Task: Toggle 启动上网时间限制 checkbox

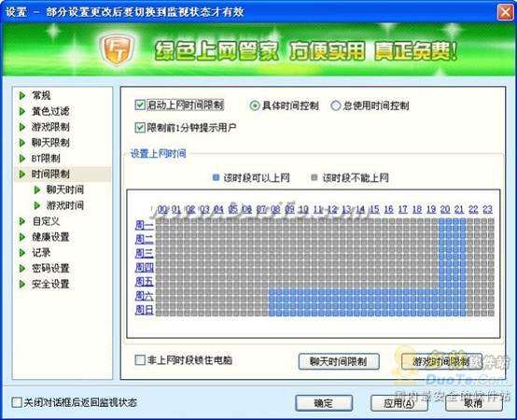Action: (x=140, y=105)
